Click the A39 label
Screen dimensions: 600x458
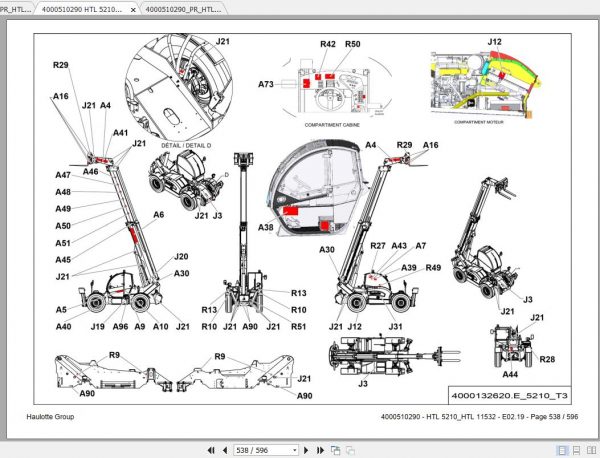pos(409,267)
